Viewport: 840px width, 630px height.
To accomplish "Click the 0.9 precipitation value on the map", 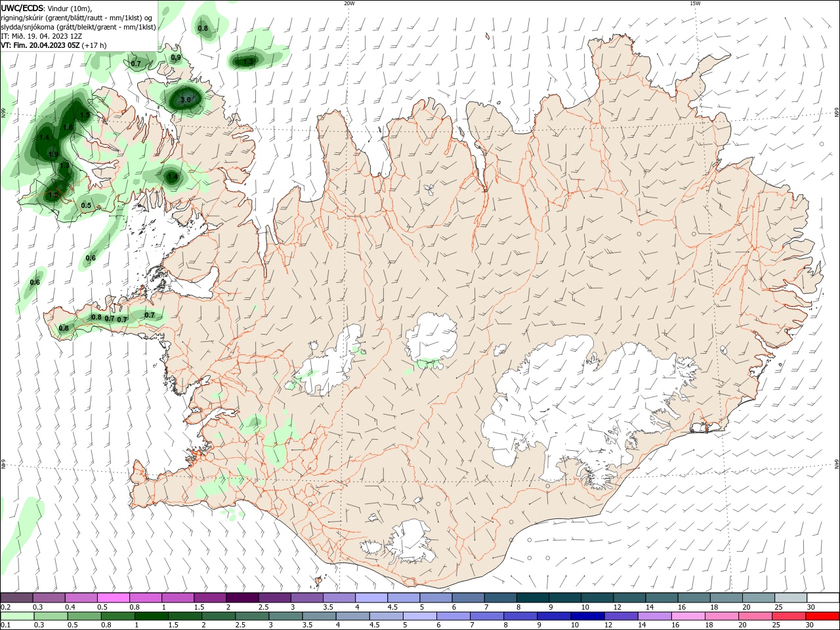I will click(x=176, y=58).
